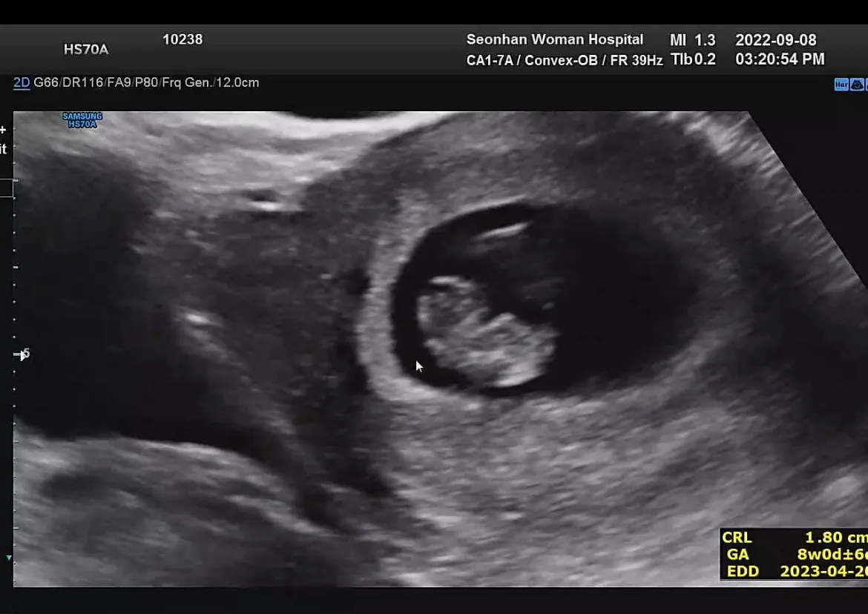Screen dimensions: 868x614
Task: Click the time 03:20:54 PM
Action: coord(780,59)
